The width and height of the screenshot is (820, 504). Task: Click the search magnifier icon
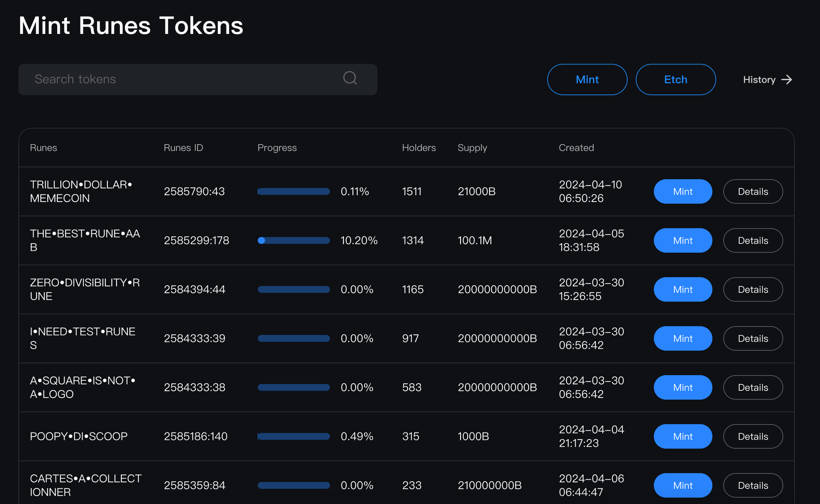(x=350, y=78)
